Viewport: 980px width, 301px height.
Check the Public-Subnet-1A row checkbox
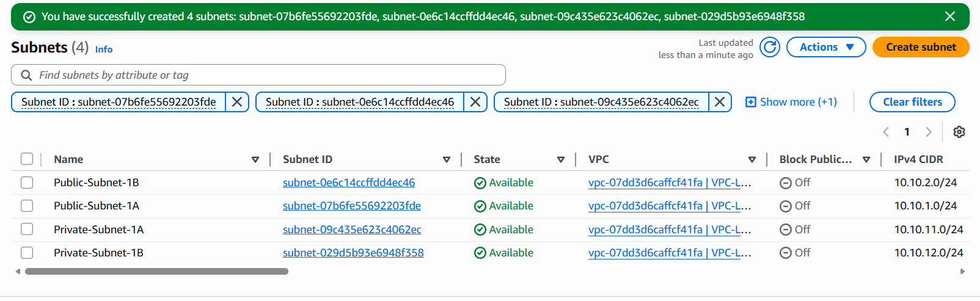(27, 206)
